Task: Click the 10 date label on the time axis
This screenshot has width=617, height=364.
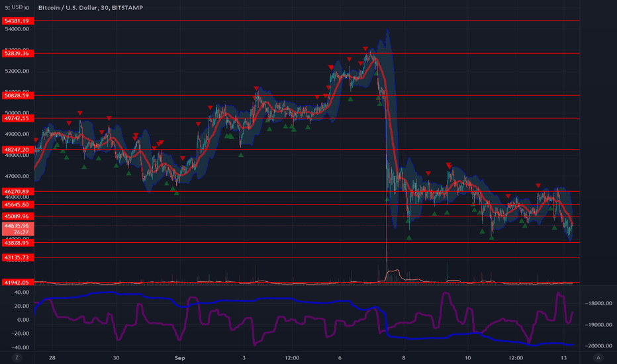Action: point(467,358)
